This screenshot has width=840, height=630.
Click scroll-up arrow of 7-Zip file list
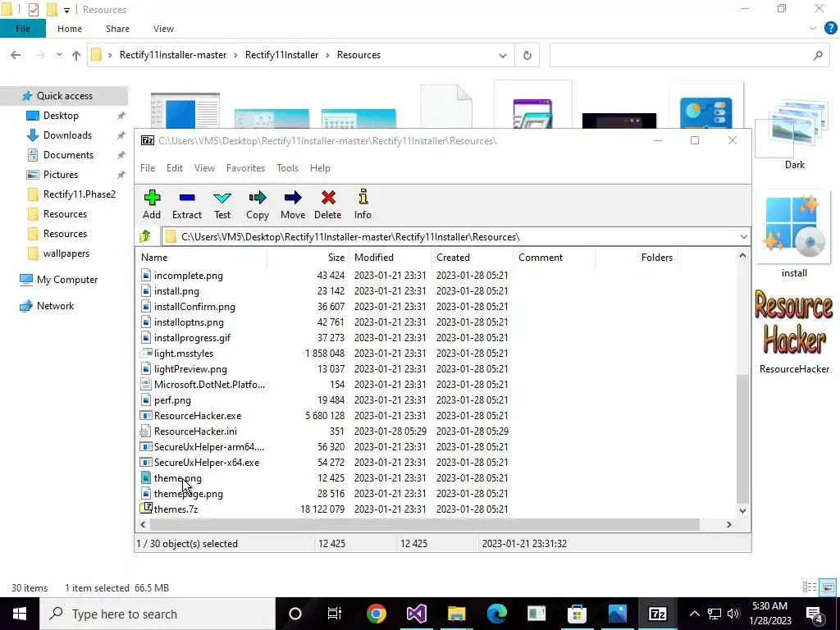(x=742, y=256)
